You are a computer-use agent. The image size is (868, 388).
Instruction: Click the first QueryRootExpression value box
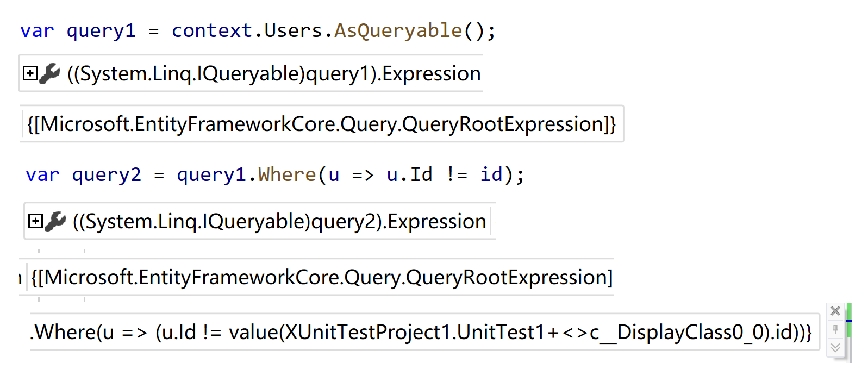[322, 124]
